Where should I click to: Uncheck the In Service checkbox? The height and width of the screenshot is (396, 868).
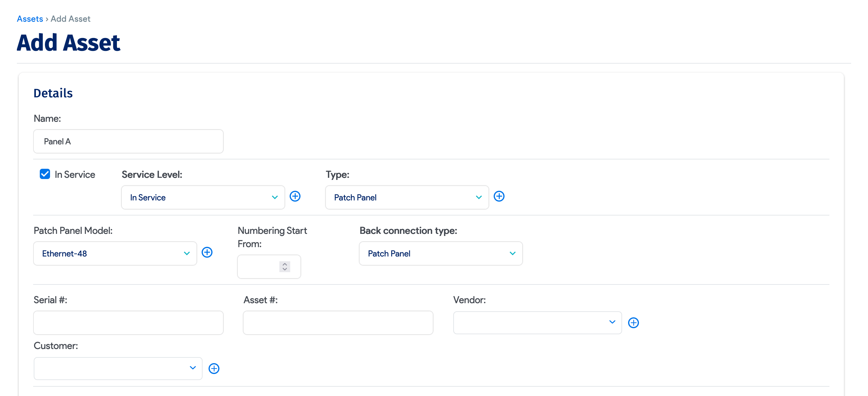click(45, 174)
